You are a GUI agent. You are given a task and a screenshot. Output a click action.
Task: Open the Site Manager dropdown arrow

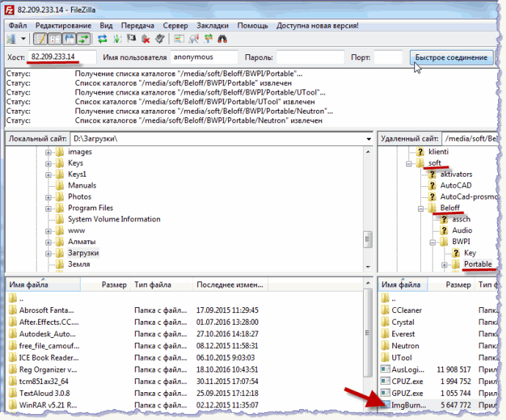23,39
